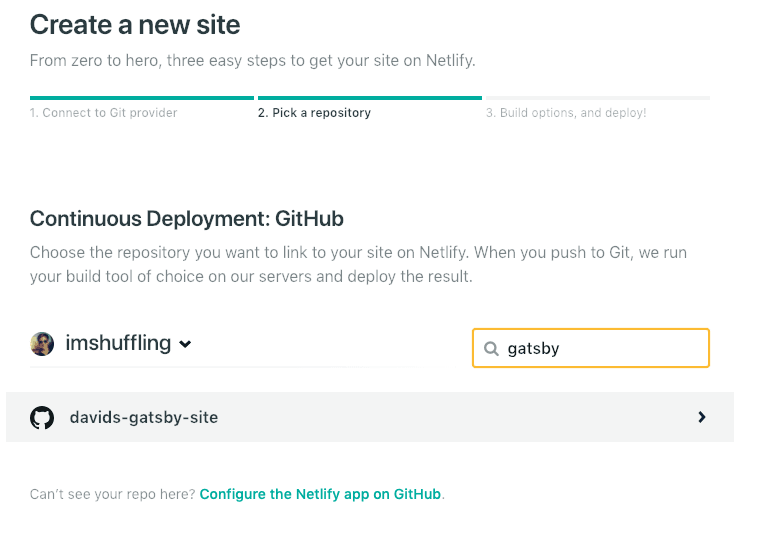Go back to step 1 Connect to Git provider
The width and height of the screenshot is (774, 540).
[103, 113]
